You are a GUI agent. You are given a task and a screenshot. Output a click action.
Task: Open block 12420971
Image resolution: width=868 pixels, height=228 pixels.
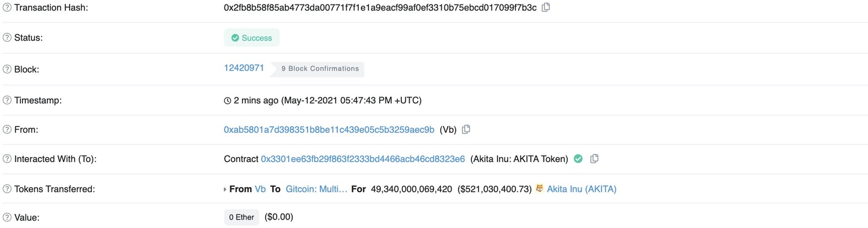pos(244,68)
